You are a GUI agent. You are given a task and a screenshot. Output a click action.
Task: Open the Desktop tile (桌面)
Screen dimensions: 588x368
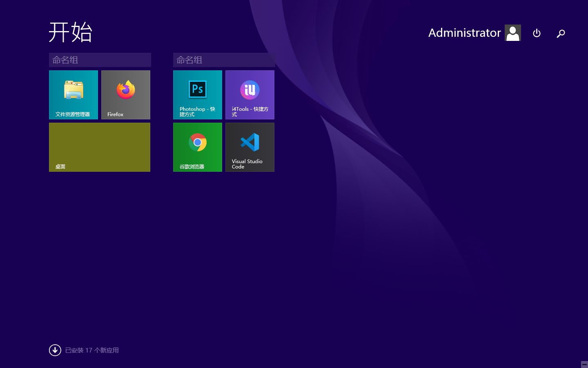(100, 147)
